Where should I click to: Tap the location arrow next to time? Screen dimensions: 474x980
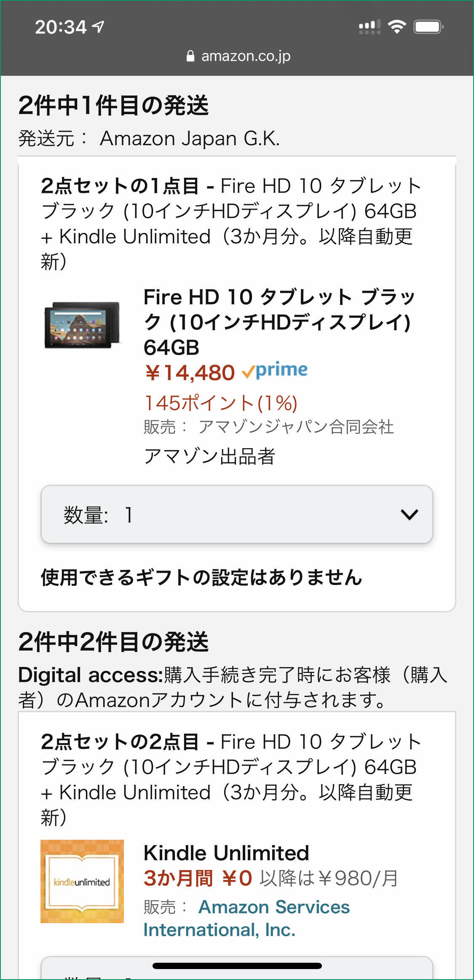pyautogui.click(x=99, y=27)
